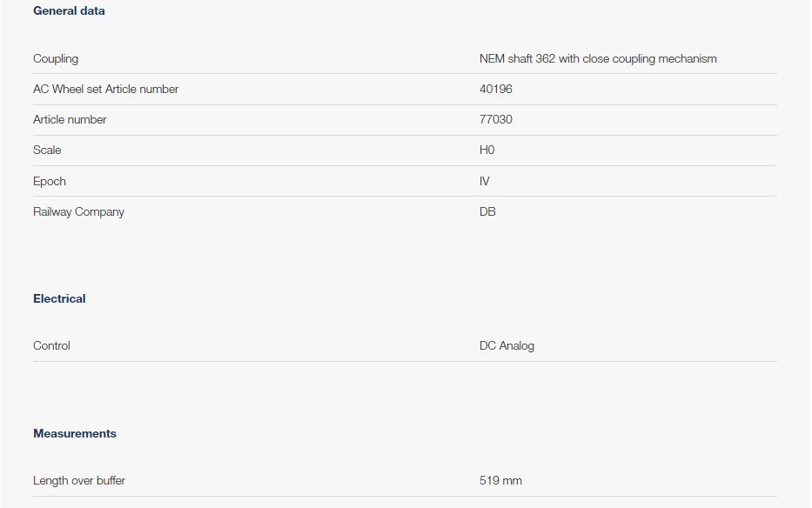Click the NEM shaft 362 coupling value
Image resolution: width=812 pixels, height=508 pixels.
point(598,58)
